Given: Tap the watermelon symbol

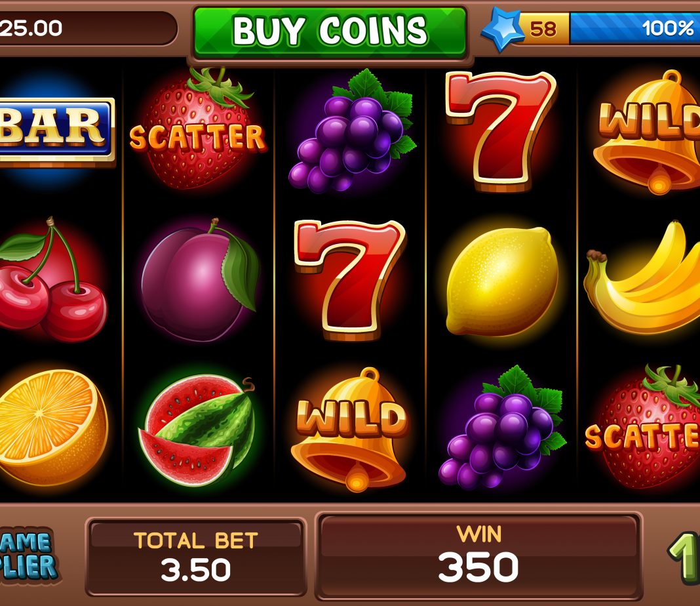Looking at the screenshot, I should [x=197, y=430].
